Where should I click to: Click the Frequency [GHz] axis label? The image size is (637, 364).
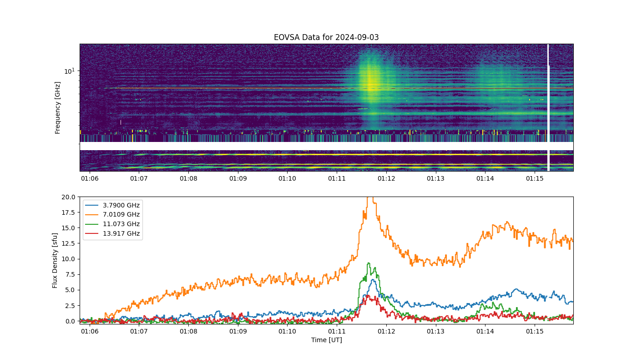[58, 108]
